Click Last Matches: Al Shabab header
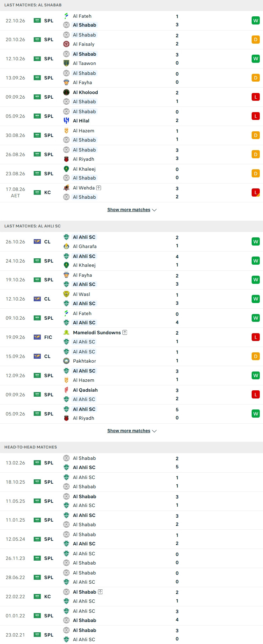The image size is (263, 644). [x=33, y=5]
